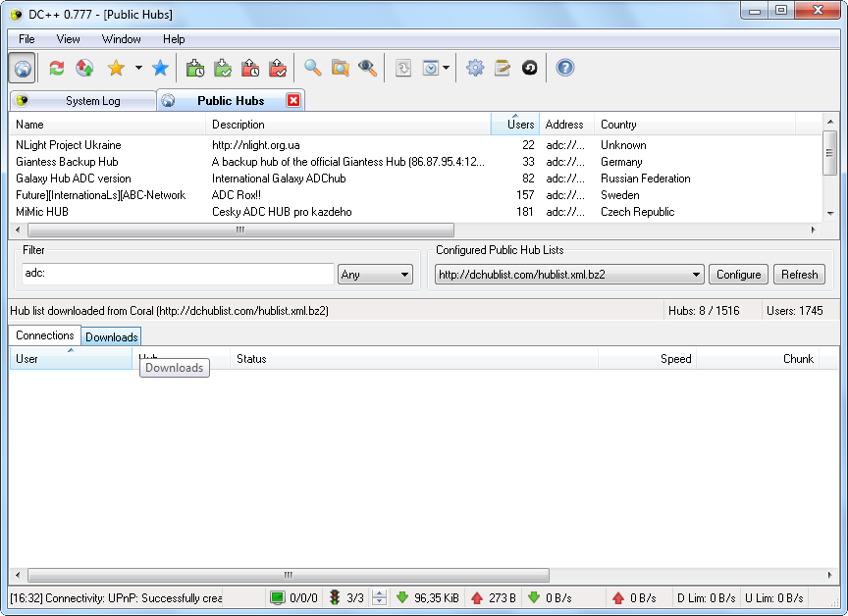Open ADL Search folder-magnifier icon
The width and height of the screenshot is (848, 616).
341,68
